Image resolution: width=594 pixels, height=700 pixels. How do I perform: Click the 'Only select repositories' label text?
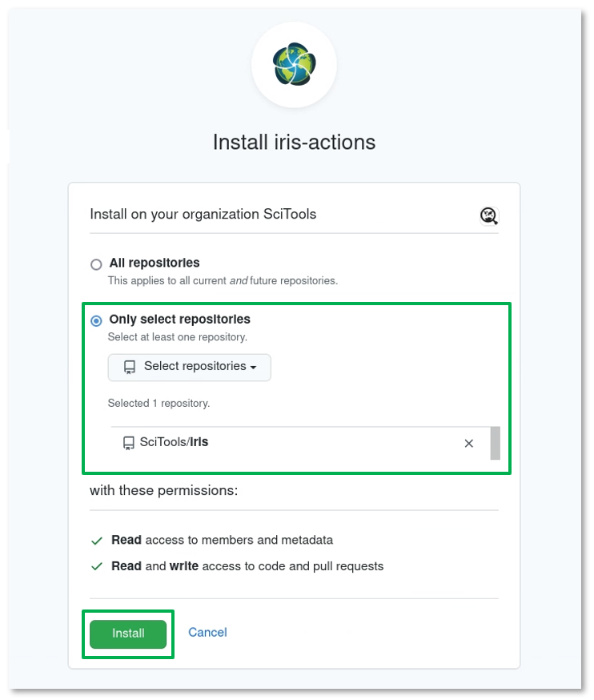pyautogui.click(x=179, y=319)
